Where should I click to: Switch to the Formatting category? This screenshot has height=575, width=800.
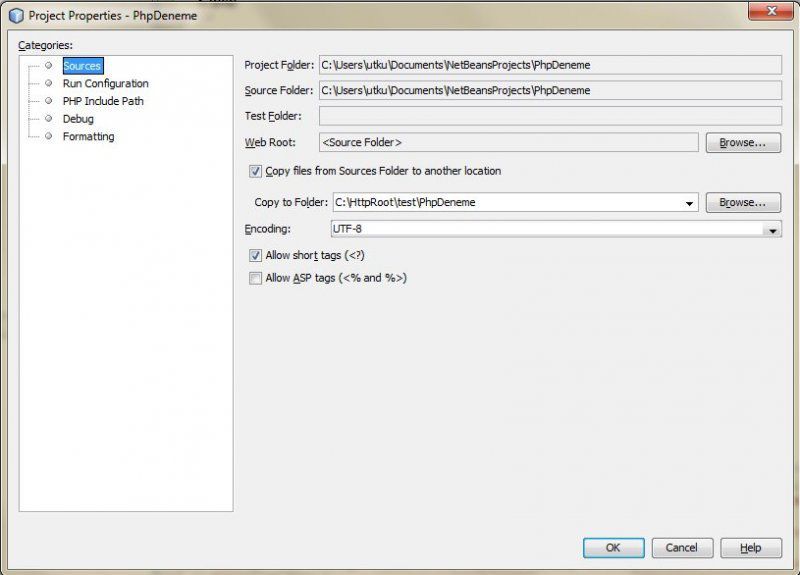tap(88, 136)
